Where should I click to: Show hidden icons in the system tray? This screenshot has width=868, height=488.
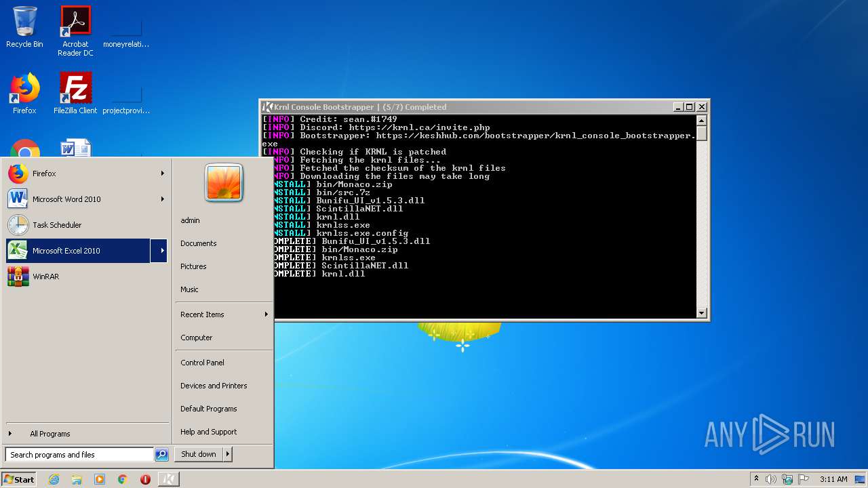click(x=756, y=479)
